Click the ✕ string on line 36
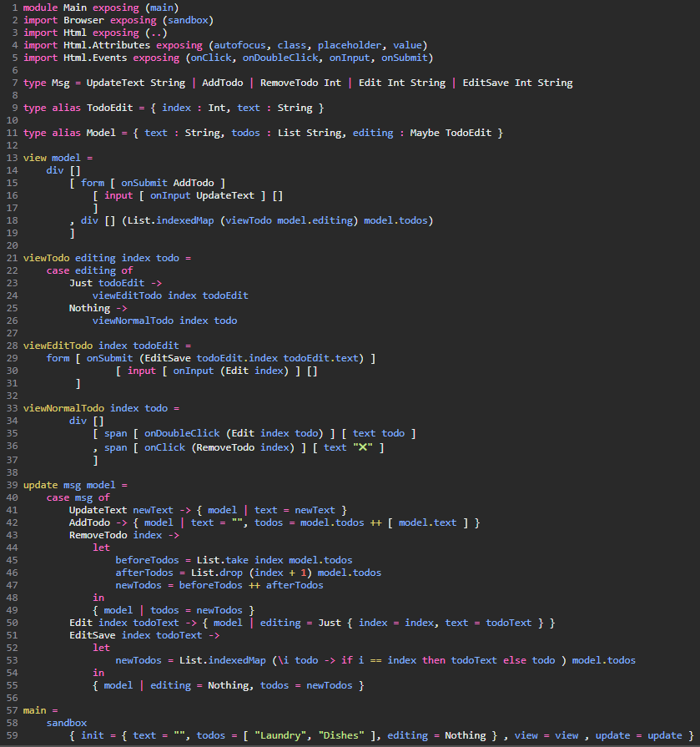The image size is (700, 747). click(x=363, y=447)
